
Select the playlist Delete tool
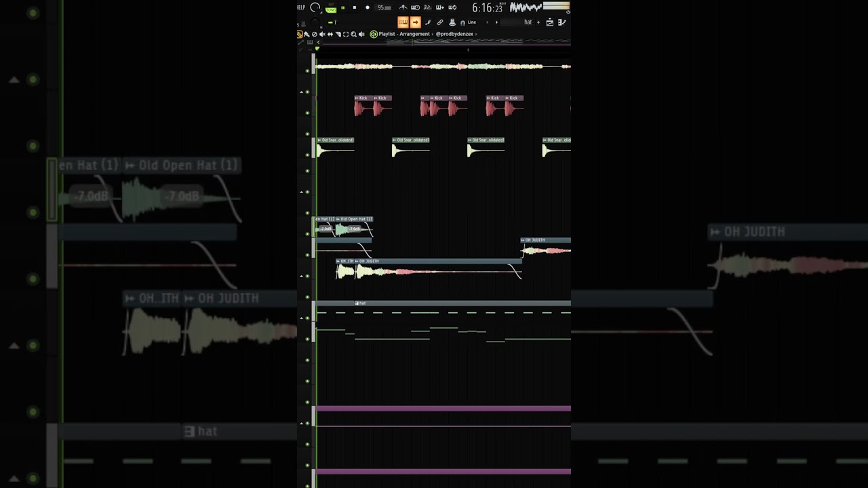pos(315,34)
